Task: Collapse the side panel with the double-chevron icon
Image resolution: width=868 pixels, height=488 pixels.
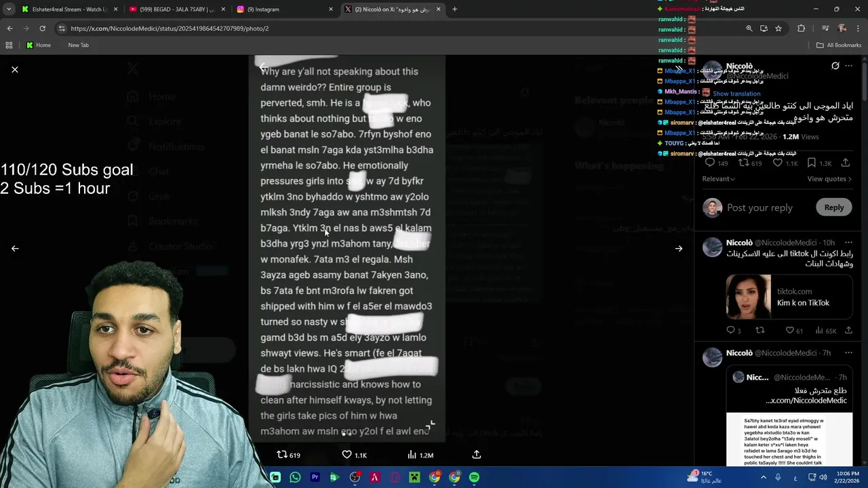Action: (679, 69)
